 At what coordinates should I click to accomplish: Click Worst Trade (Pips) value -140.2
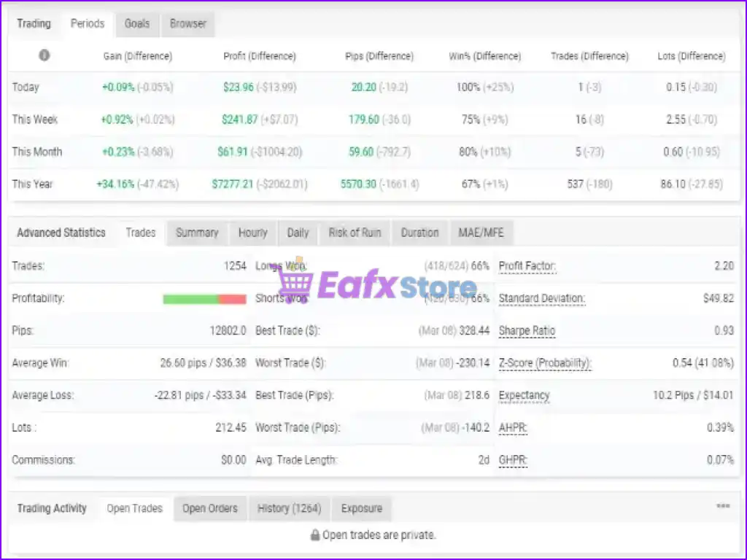pyautogui.click(x=476, y=427)
